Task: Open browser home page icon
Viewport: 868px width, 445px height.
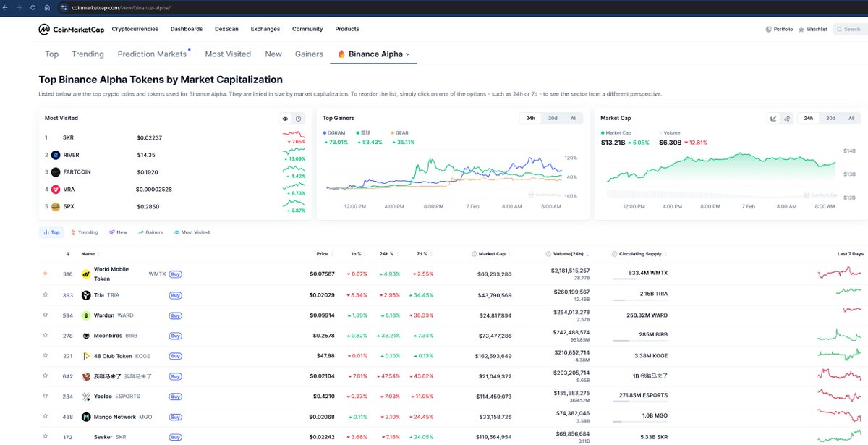Action: [x=47, y=7]
